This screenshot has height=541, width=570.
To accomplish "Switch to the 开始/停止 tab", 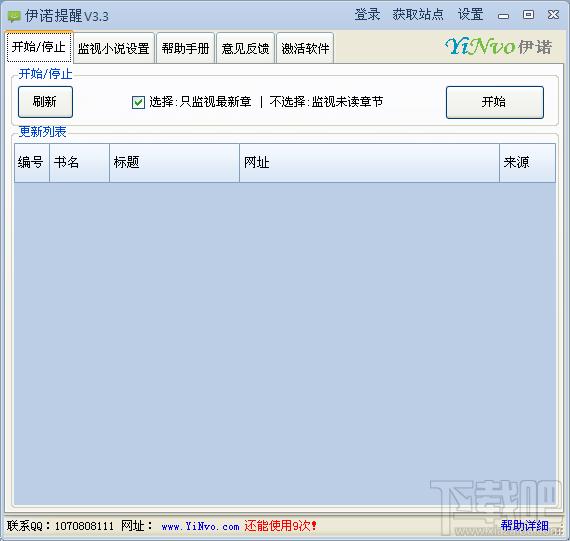I will (x=39, y=47).
